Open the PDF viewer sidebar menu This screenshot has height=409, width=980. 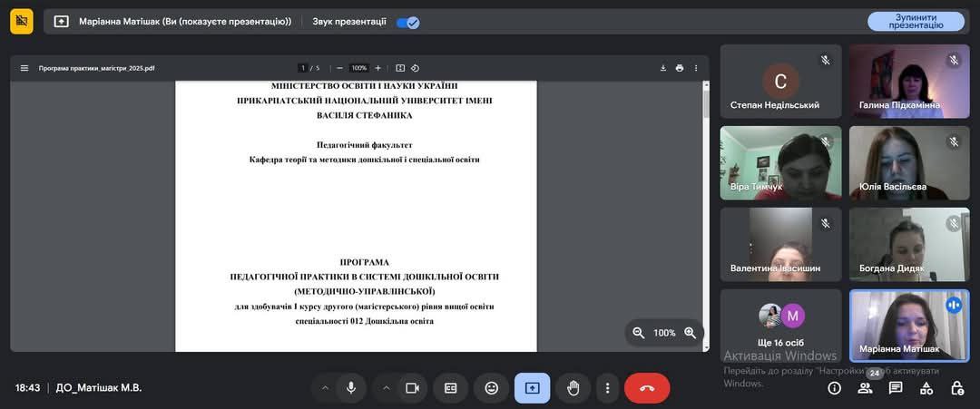coord(24,68)
